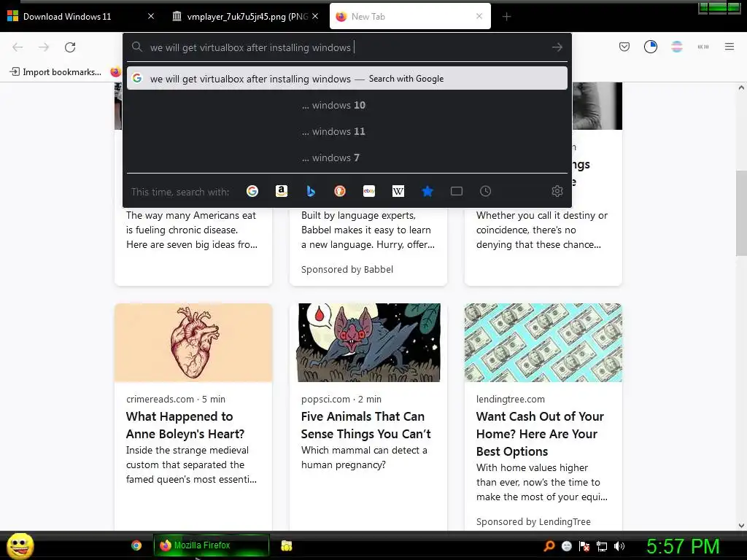This screenshot has height=560, width=747.
Task: Click 'Sponsored by LendingTree' text
Action: click(533, 522)
